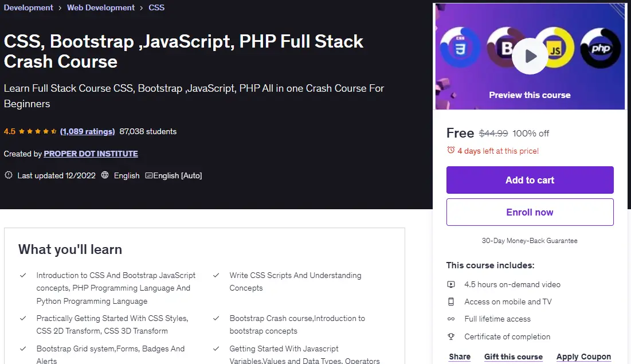Click the This course includes heading
The image size is (631, 364).
pyautogui.click(x=490, y=265)
